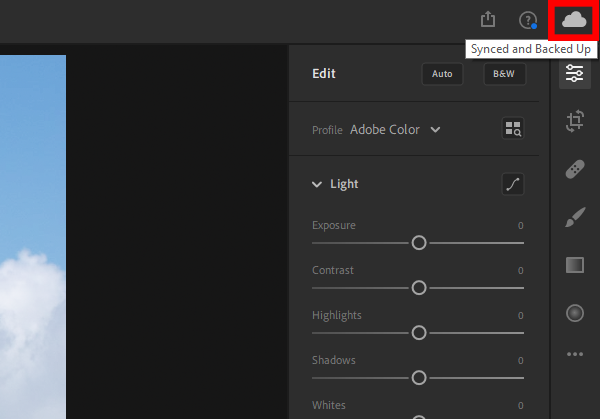Viewport: 600px width, 419px height.
Task: Open the three-dot more options menu
Action: (574, 353)
